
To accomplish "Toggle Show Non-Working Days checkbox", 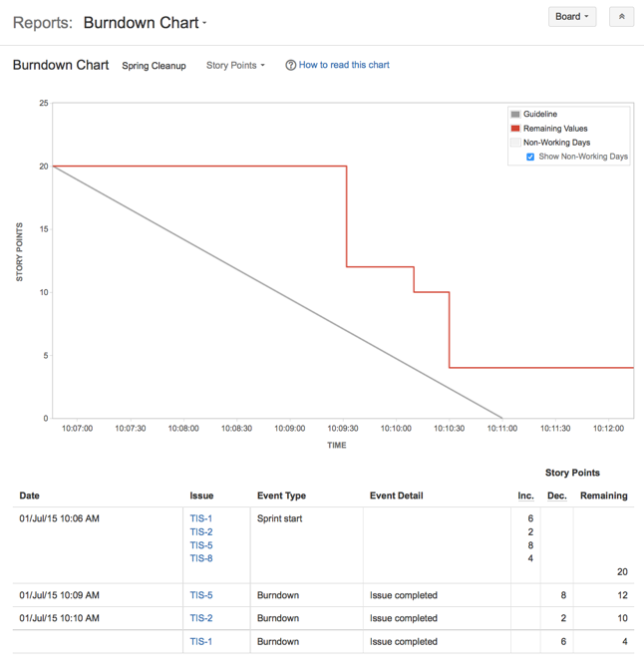I will point(530,157).
